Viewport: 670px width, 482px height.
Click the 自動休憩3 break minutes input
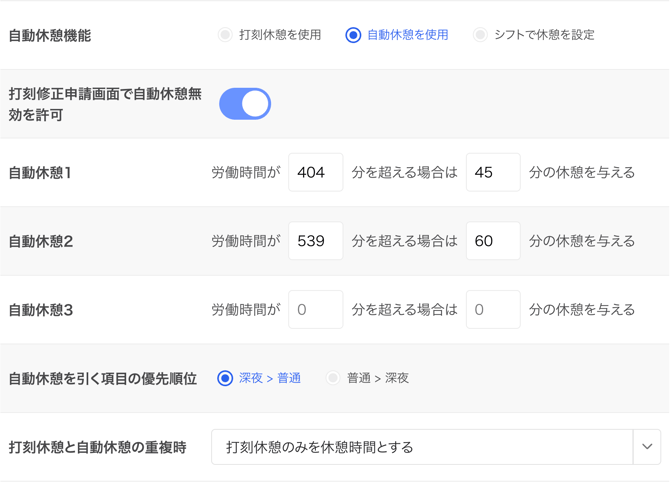(x=492, y=310)
